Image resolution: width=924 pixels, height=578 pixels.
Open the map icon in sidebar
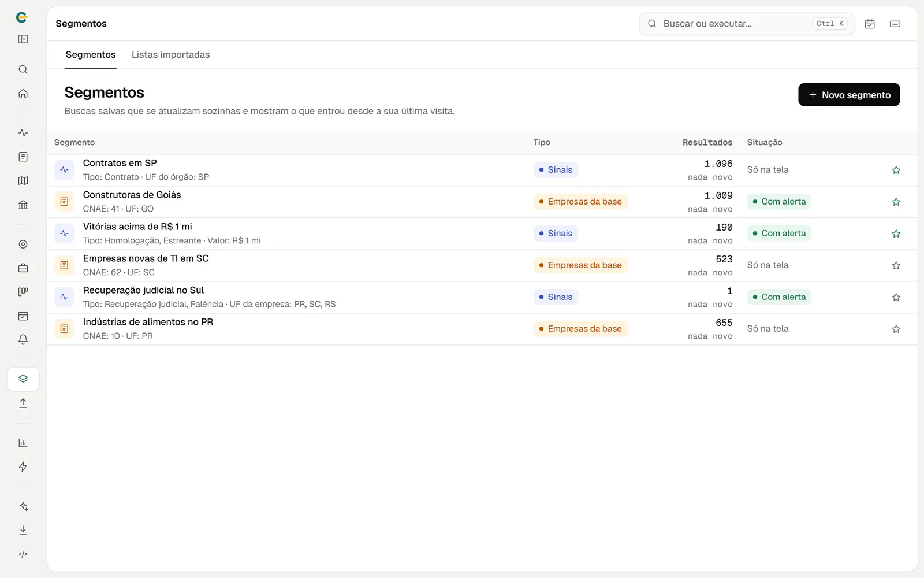click(x=23, y=181)
